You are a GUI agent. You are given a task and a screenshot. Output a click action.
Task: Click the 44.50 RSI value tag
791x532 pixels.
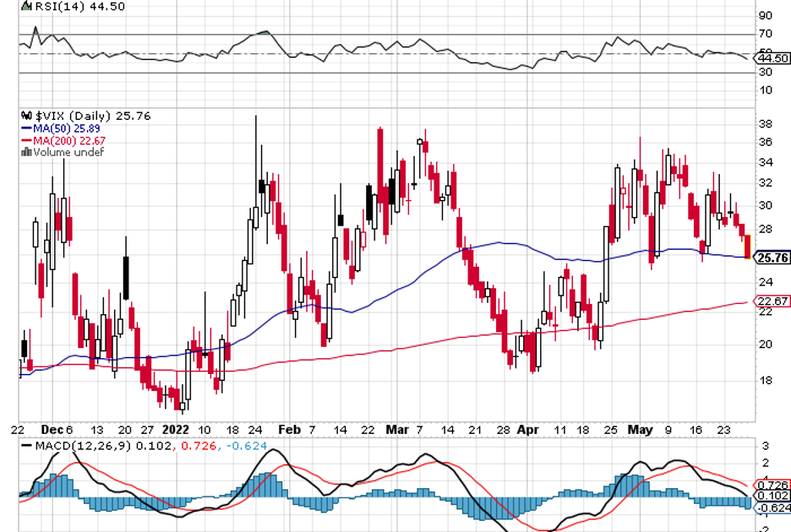pyautogui.click(x=772, y=58)
